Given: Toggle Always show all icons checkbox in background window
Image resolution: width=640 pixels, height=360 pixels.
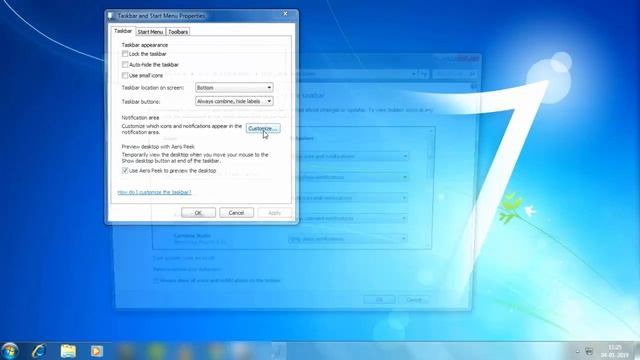Looking at the screenshot, I should click(156, 281).
